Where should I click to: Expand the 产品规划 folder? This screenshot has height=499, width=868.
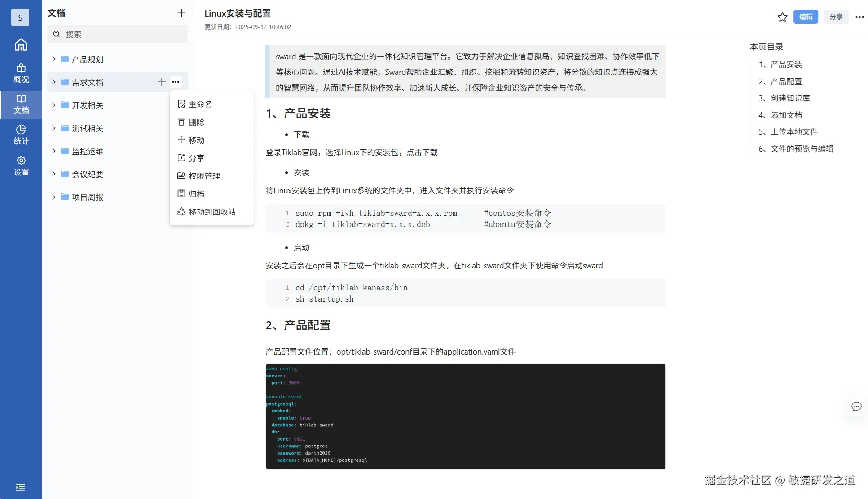(x=54, y=59)
